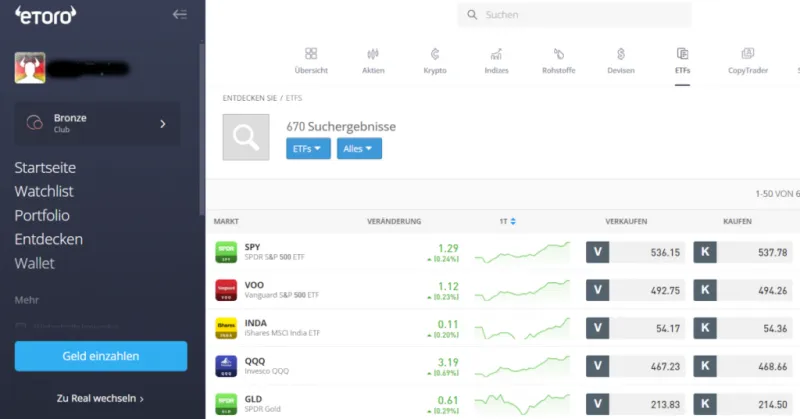Screen dimensions: 800x419
Task: Click the Geld einzahlen button
Action: pos(101,356)
